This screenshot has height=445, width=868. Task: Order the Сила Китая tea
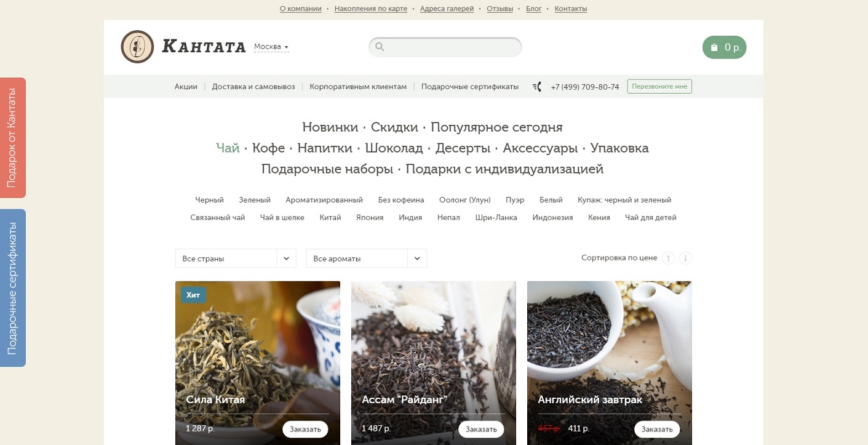pyautogui.click(x=306, y=429)
